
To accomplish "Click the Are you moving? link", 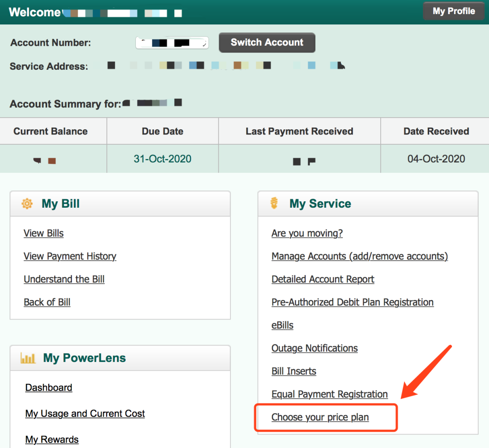I will click(307, 234).
